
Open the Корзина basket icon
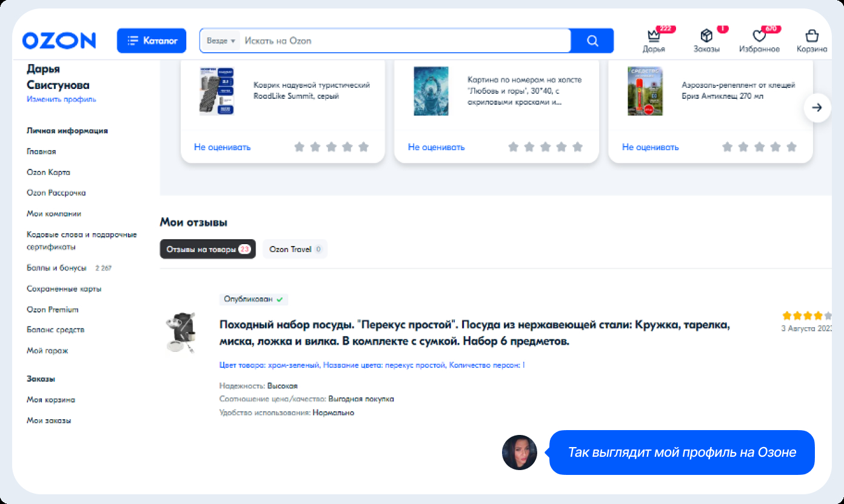(x=812, y=36)
